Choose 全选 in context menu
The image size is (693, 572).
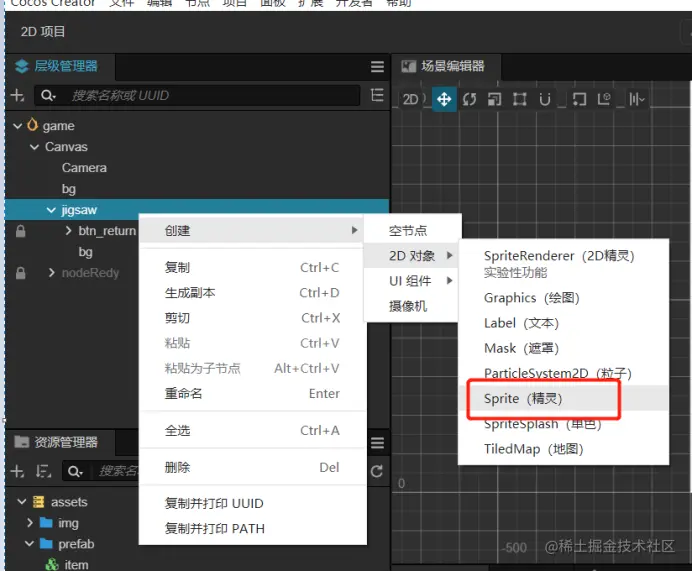(252, 431)
